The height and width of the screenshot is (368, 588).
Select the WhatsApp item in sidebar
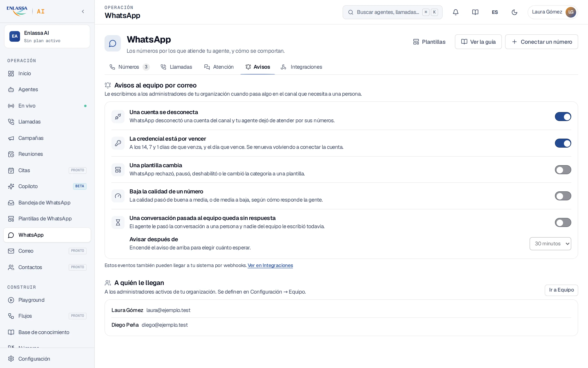click(x=47, y=235)
